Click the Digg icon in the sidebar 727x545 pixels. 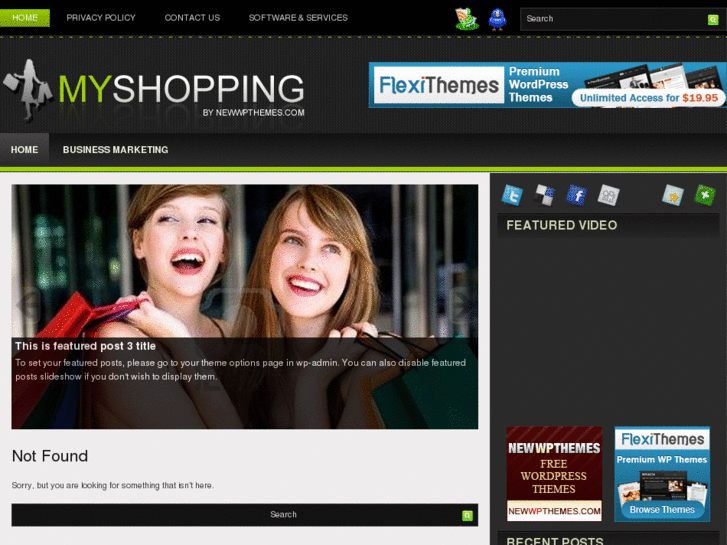608,195
